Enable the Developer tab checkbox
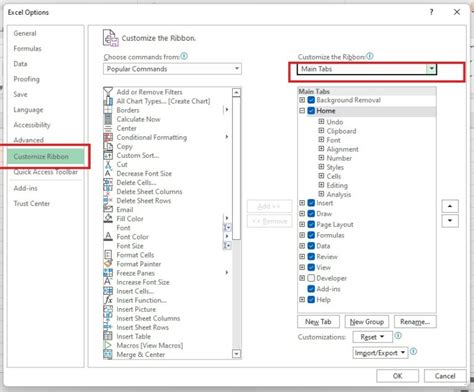This screenshot has height=392, width=474. (x=311, y=278)
